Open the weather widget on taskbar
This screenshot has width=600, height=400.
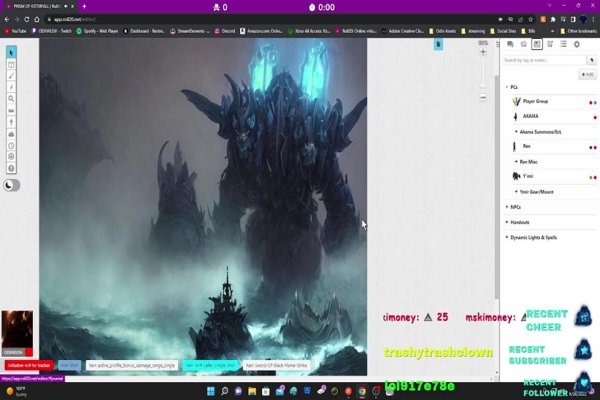pyautogui.click(x=15, y=391)
